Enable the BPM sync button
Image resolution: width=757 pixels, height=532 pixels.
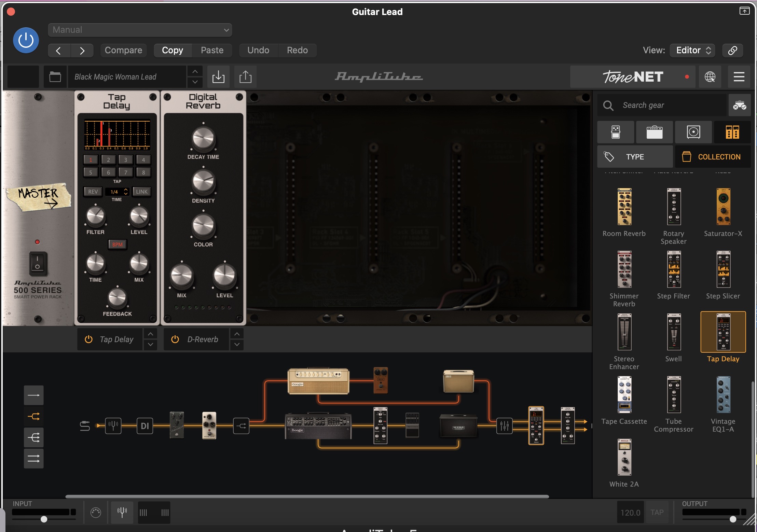[x=117, y=244]
